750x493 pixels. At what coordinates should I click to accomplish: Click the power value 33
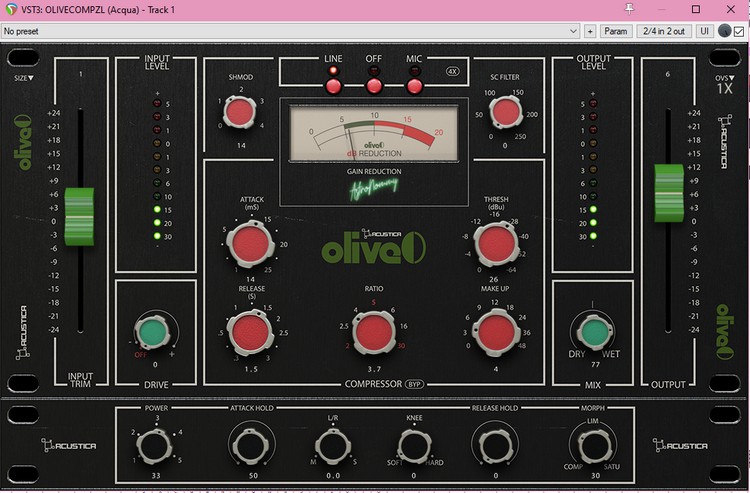click(156, 475)
